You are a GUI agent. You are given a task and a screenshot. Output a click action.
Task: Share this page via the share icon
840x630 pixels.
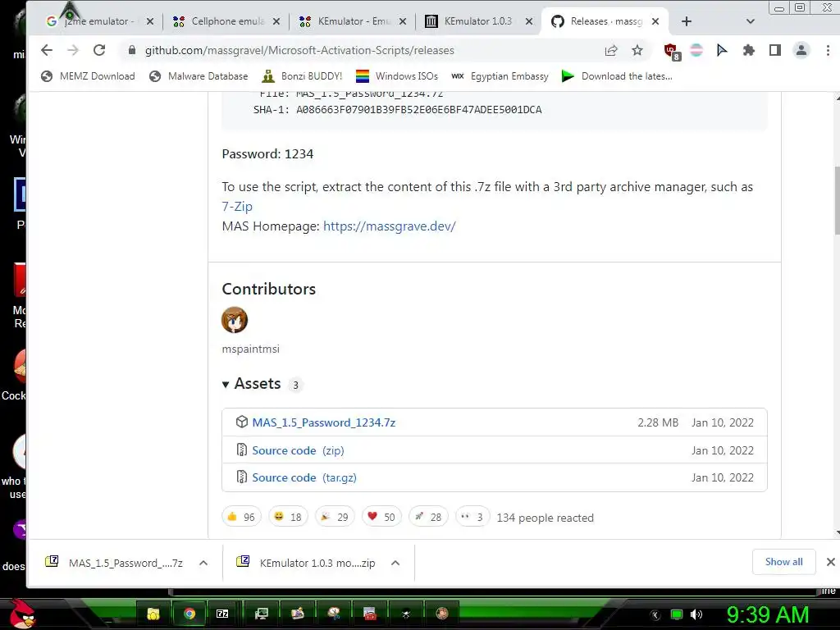click(x=610, y=50)
